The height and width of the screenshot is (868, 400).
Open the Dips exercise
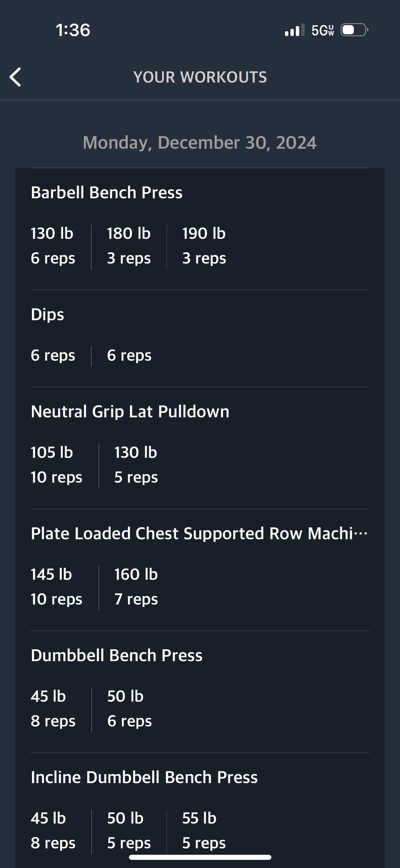pos(47,314)
